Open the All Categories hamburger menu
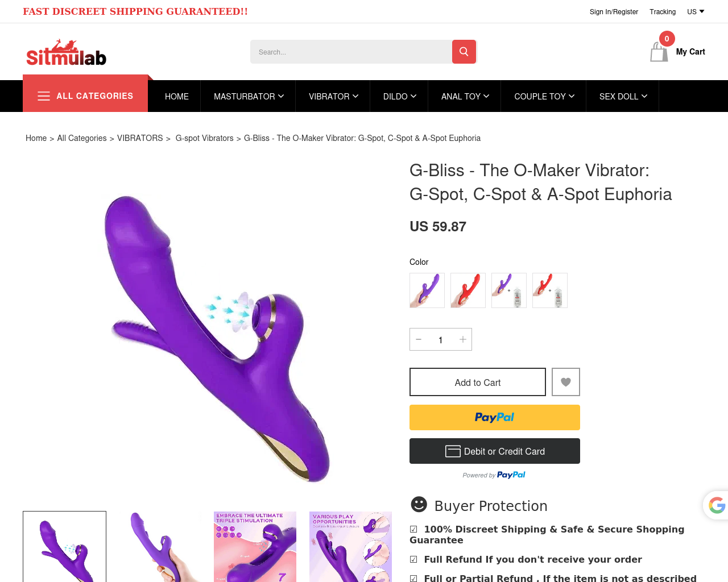Image resolution: width=728 pixels, height=582 pixels. point(85,96)
